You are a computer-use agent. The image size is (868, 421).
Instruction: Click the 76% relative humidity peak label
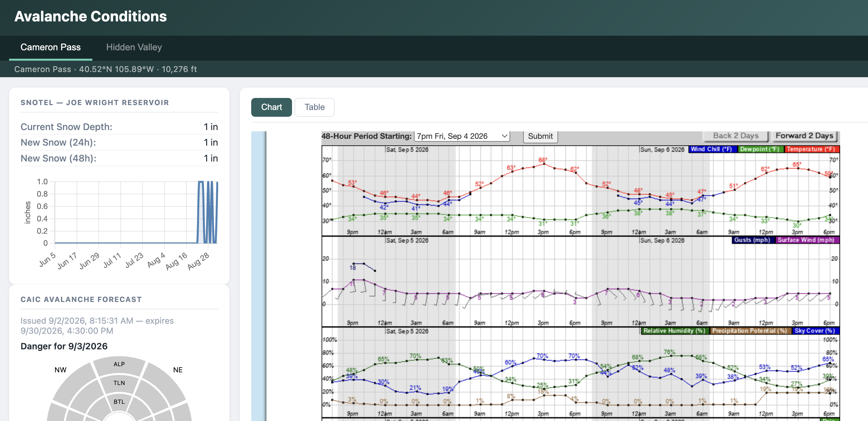(x=669, y=352)
